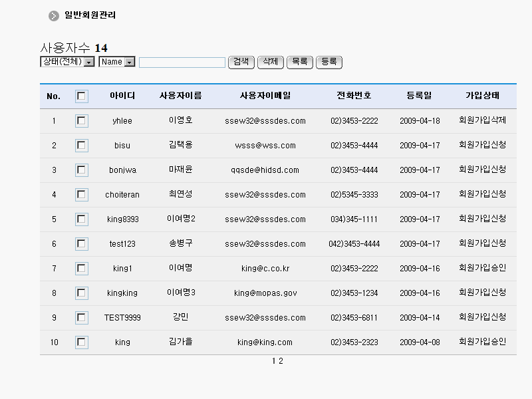The width and height of the screenshot is (532, 399).
Task: Click the 삭제 delete button
Action: pyautogui.click(x=270, y=62)
